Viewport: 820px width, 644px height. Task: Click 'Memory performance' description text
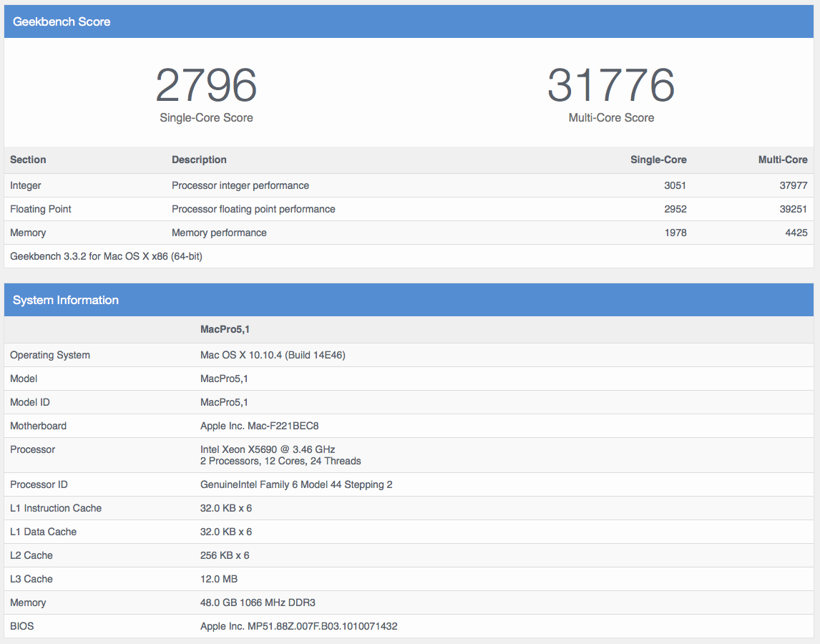click(219, 233)
